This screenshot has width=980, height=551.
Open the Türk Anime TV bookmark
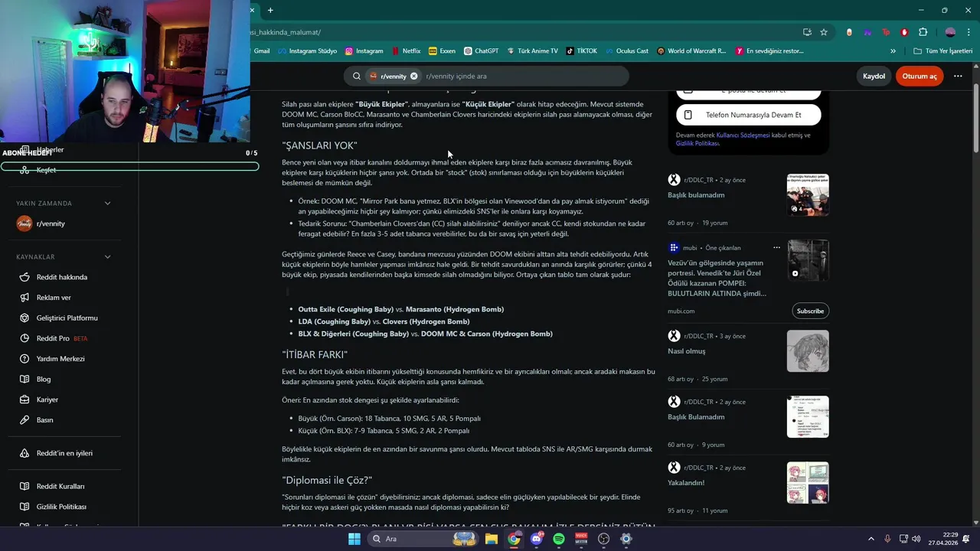coord(531,51)
